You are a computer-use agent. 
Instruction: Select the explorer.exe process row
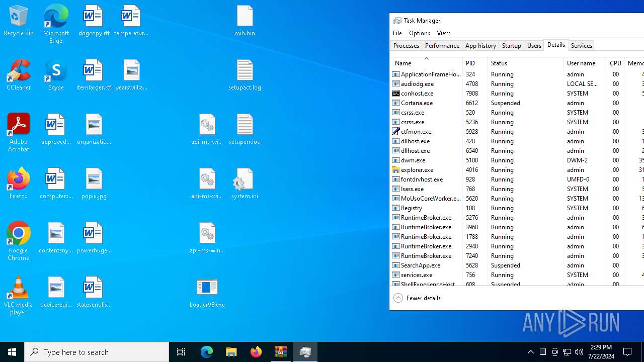517,170
